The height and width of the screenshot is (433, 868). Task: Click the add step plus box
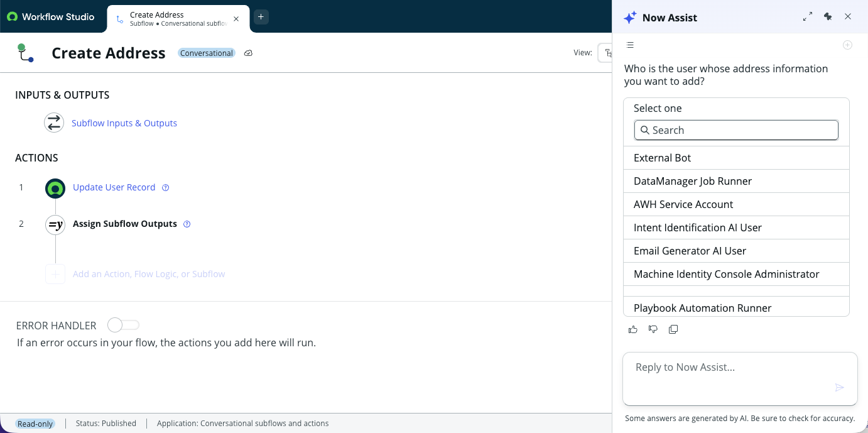pyautogui.click(x=55, y=274)
